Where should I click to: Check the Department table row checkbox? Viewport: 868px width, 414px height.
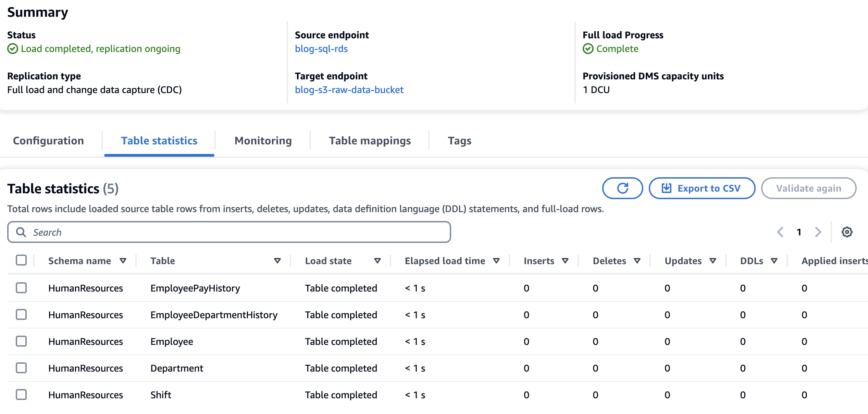21,368
